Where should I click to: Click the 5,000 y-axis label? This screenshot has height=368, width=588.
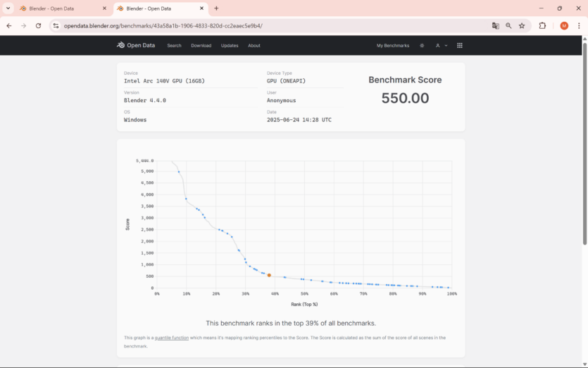point(147,171)
